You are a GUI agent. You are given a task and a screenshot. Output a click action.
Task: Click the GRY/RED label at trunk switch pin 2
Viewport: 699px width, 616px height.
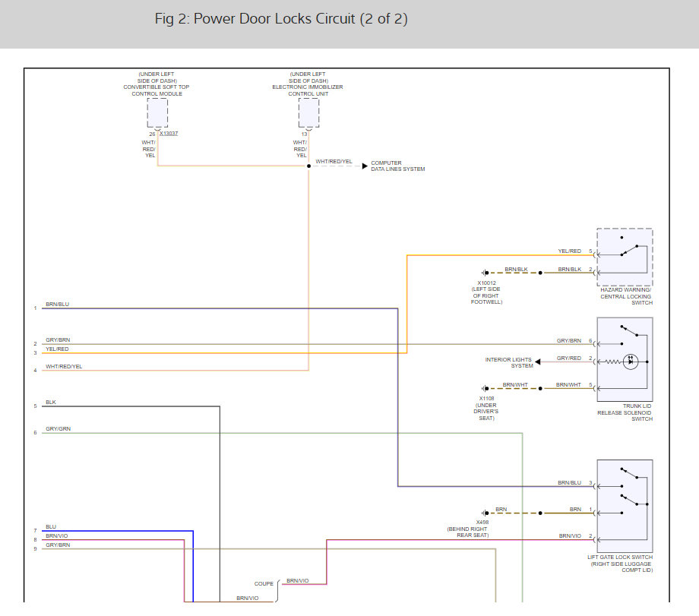pyautogui.click(x=569, y=358)
